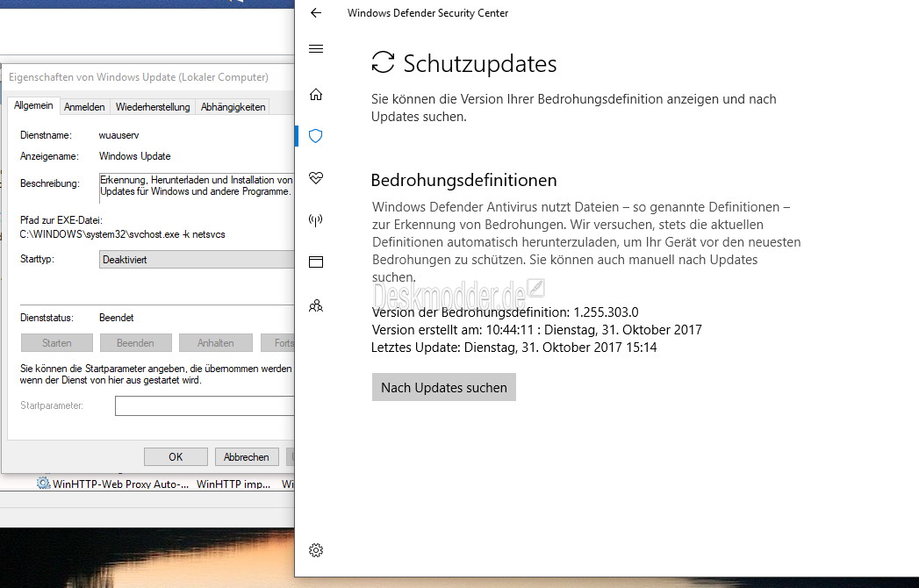
Task: Click the 'Windows Defender Security Center' window title
Action: click(427, 13)
